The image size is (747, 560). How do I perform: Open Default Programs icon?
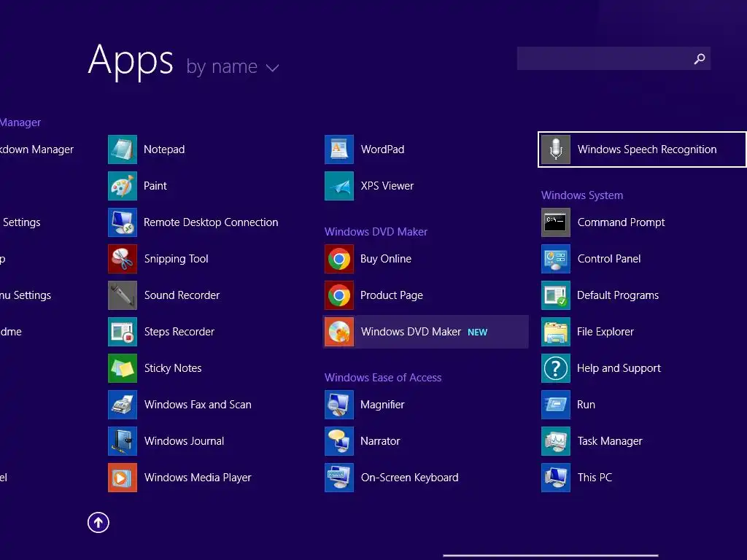pyautogui.click(x=556, y=295)
